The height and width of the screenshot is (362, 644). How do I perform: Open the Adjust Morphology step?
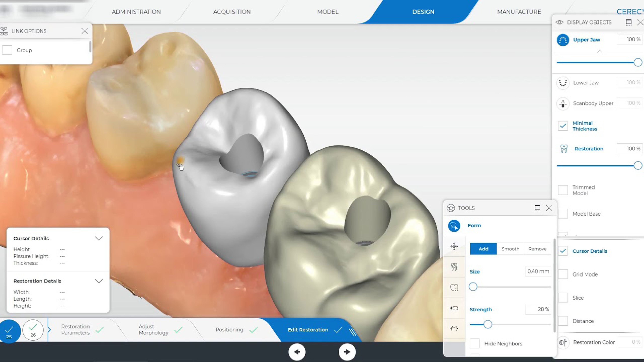tap(153, 330)
